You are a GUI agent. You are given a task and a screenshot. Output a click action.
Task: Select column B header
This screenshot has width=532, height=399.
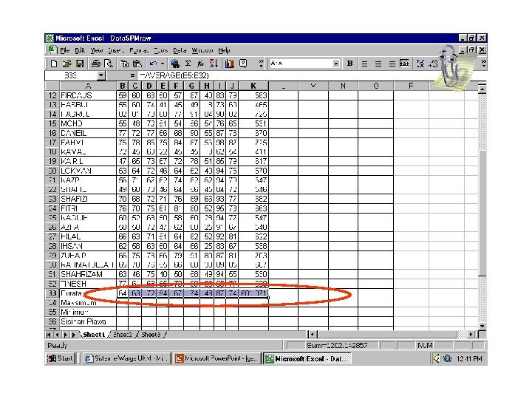(x=122, y=86)
